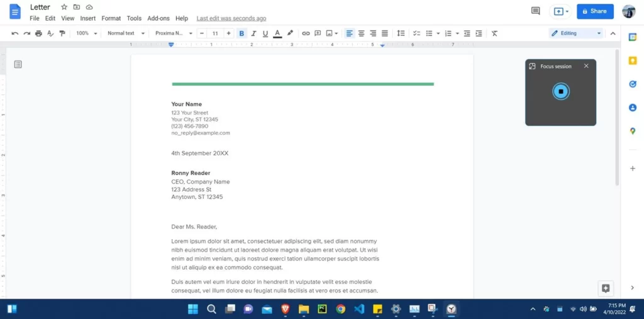
Task: Toggle bold formatting
Action: (242, 33)
